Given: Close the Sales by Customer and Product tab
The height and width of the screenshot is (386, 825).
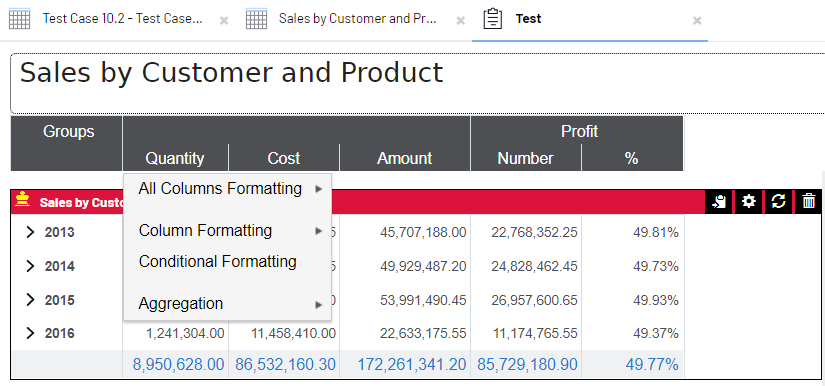Looking at the screenshot, I should (460, 21).
